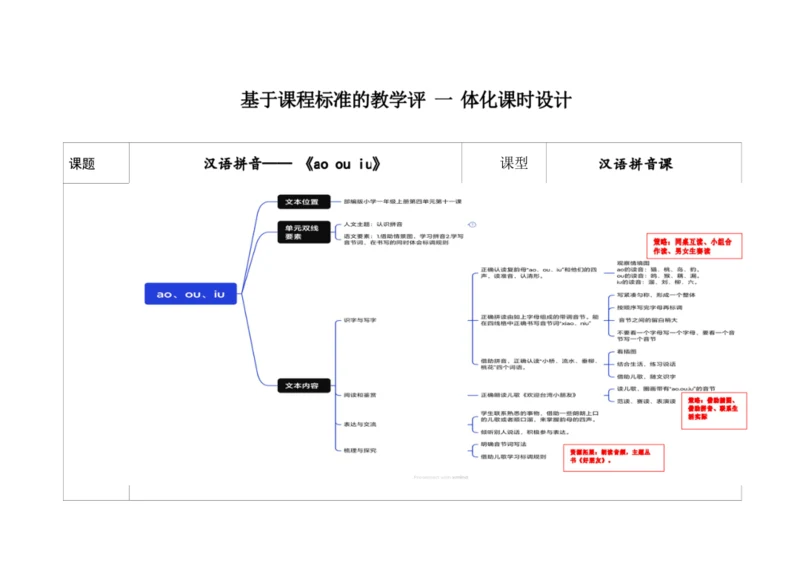The height and width of the screenshot is (566, 800).
Task: Click the text 部编版小学一年级上册第四单元第十一课
Action: [x=403, y=202]
